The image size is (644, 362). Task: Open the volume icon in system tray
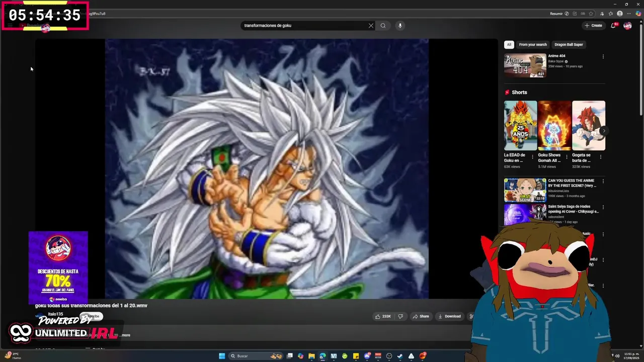click(617, 356)
